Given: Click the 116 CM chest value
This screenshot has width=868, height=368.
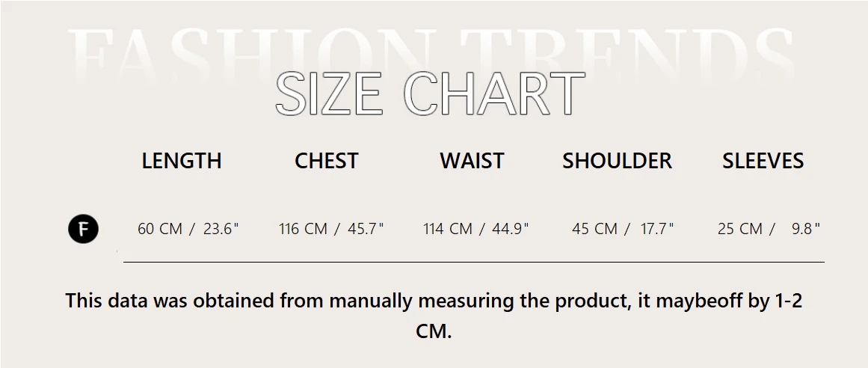Looking at the screenshot, I should 304,229.
